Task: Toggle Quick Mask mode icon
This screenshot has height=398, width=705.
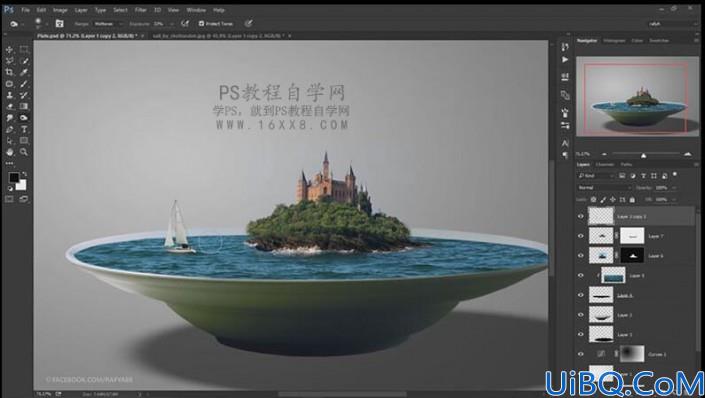Action: 9,199
